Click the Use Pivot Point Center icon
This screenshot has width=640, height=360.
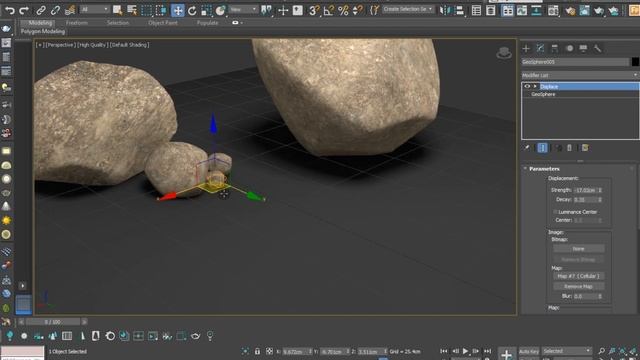point(267,10)
